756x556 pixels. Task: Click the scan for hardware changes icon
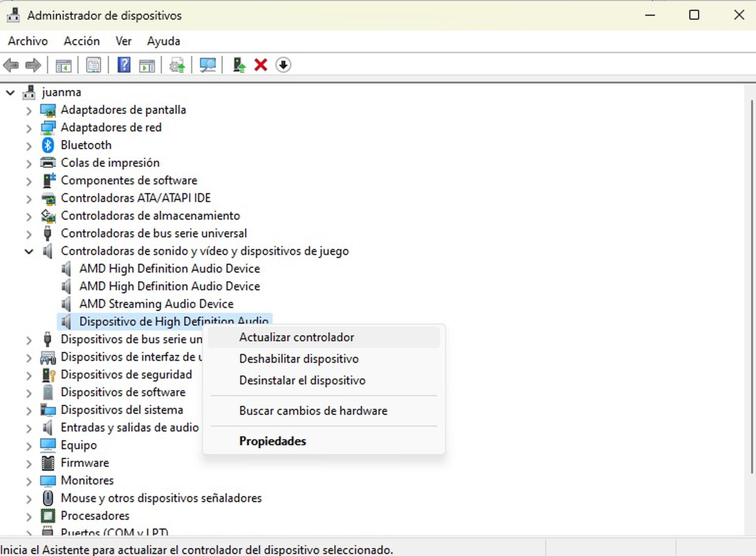coord(208,65)
